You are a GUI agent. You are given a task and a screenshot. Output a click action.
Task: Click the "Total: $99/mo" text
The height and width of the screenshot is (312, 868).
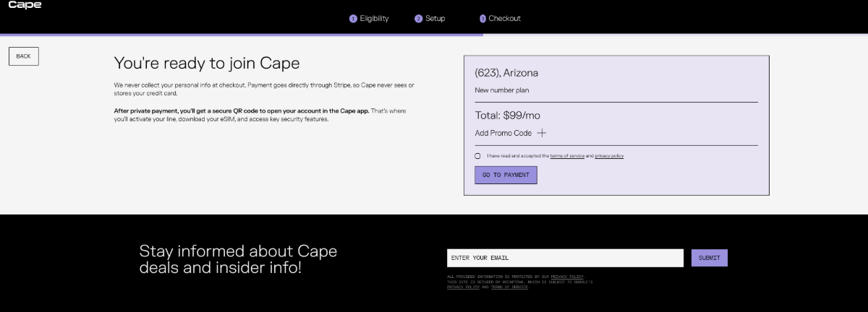pos(507,115)
